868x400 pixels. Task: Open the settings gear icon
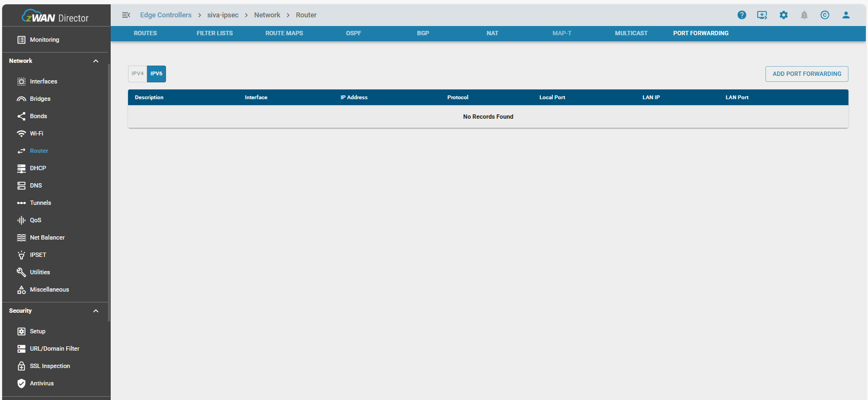click(x=783, y=15)
